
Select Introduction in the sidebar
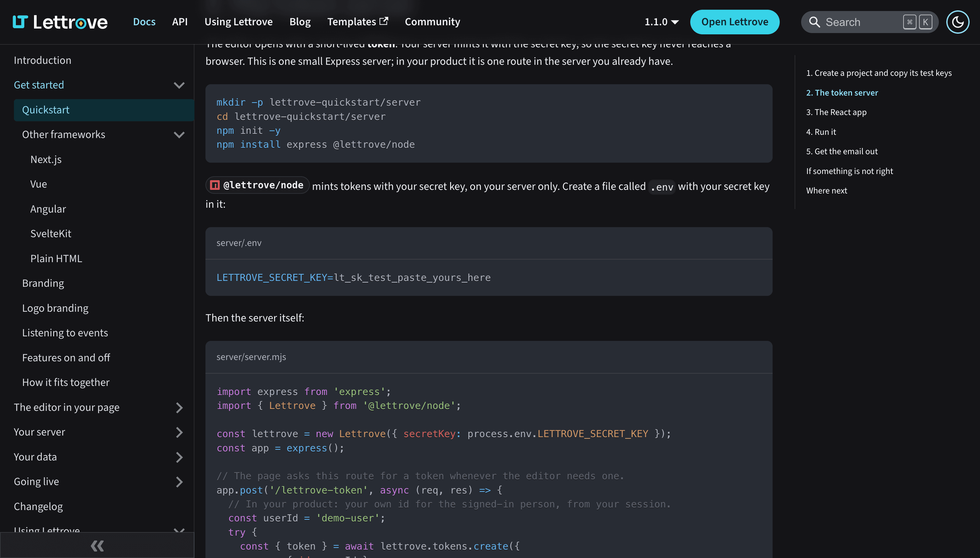coord(42,60)
